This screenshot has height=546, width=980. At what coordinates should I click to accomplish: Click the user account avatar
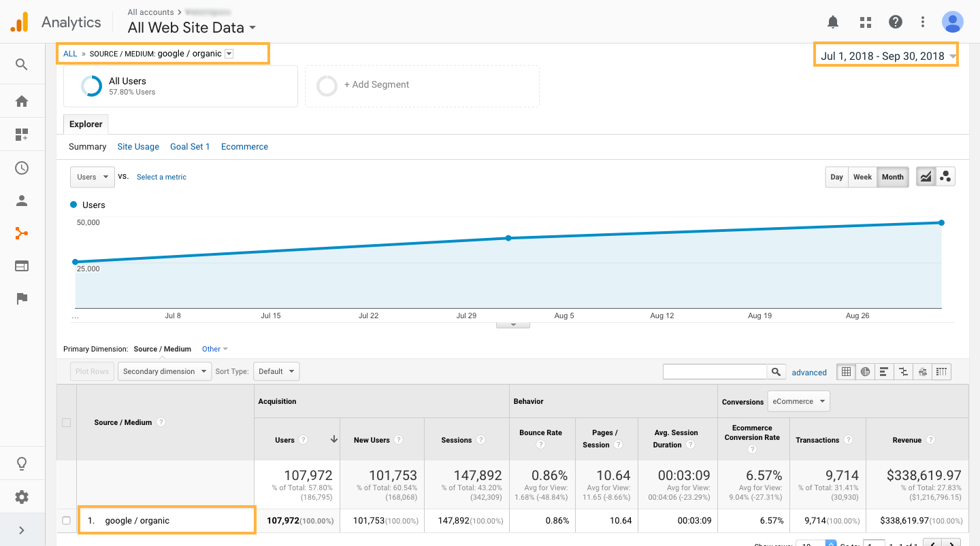[953, 22]
